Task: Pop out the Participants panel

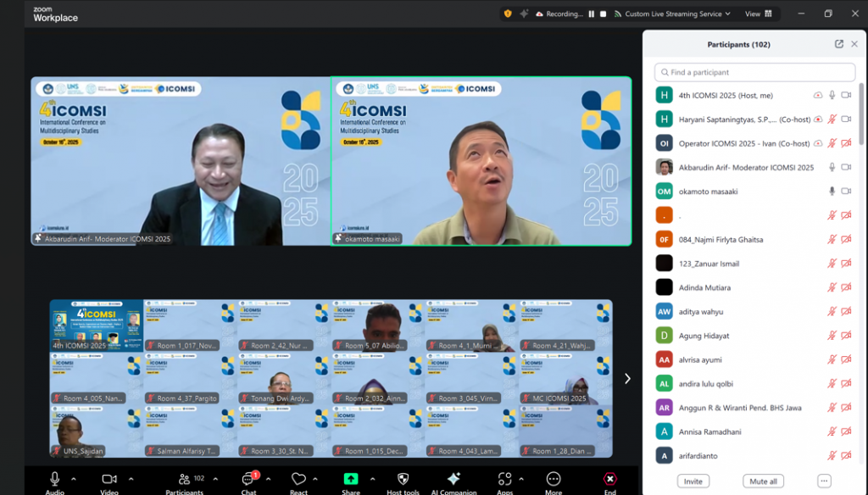Action: point(839,44)
